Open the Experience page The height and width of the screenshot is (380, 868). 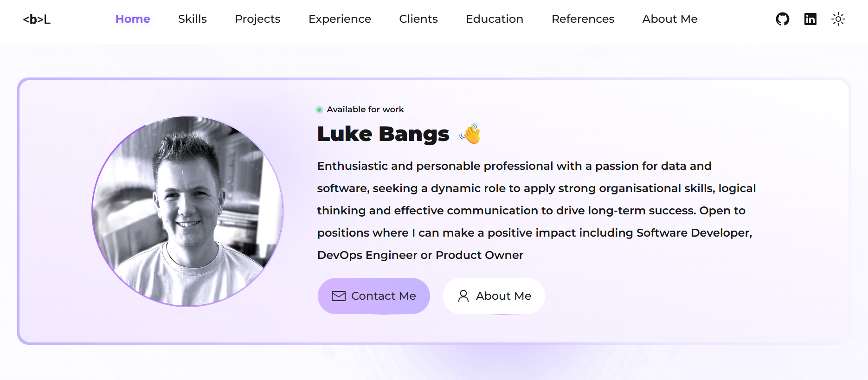[x=340, y=19]
